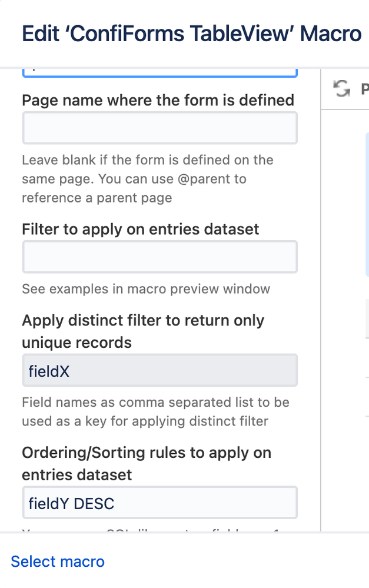This screenshot has width=369, height=588.
Task: Click the Preview label beside the refresh icon
Action: pos(364,89)
